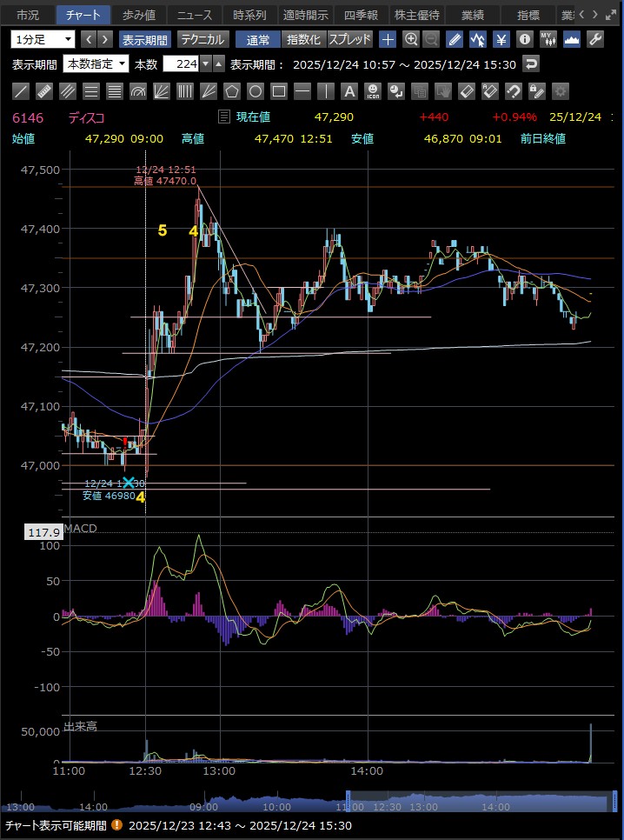
Task: Open the 四季報 tab
Action: (361, 15)
